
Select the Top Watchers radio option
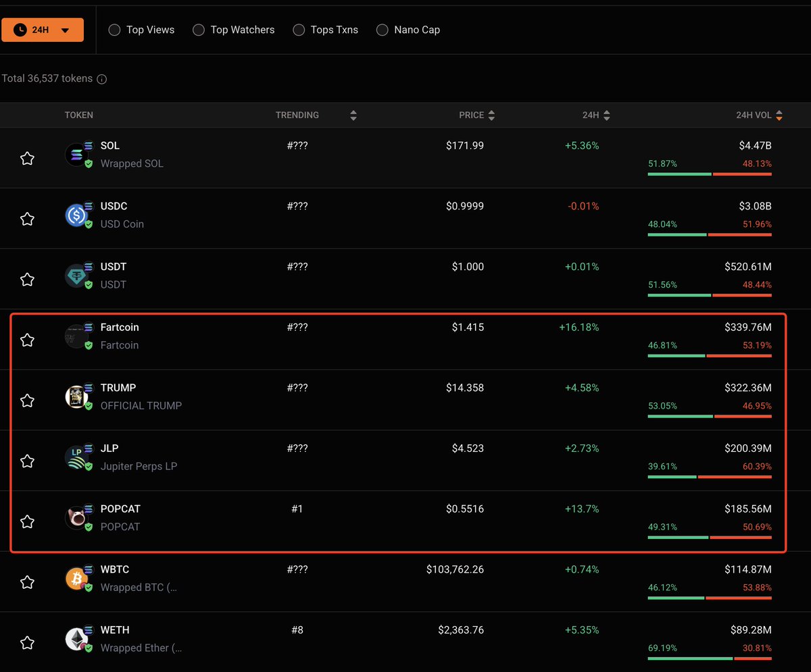(199, 30)
